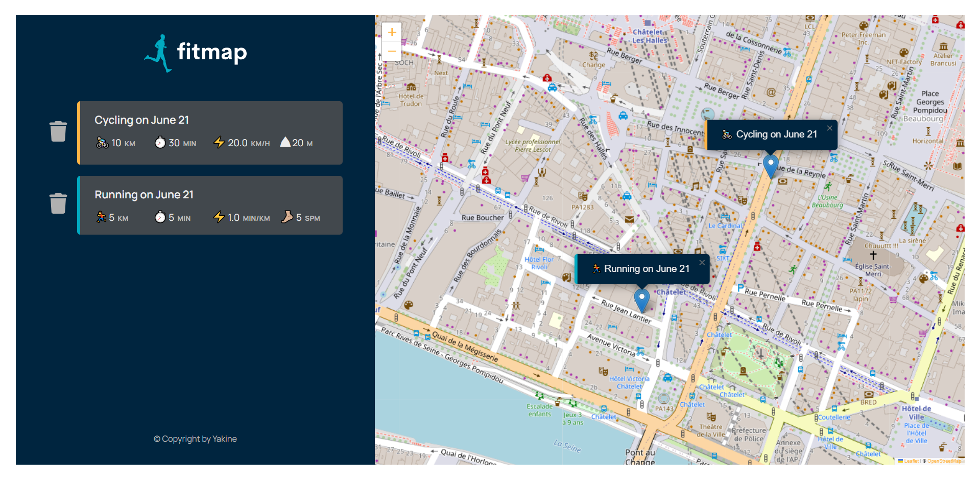980x480 pixels.
Task: Click the Eglise Saint-Merri church cross icon
Action: click(x=873, y=255)
